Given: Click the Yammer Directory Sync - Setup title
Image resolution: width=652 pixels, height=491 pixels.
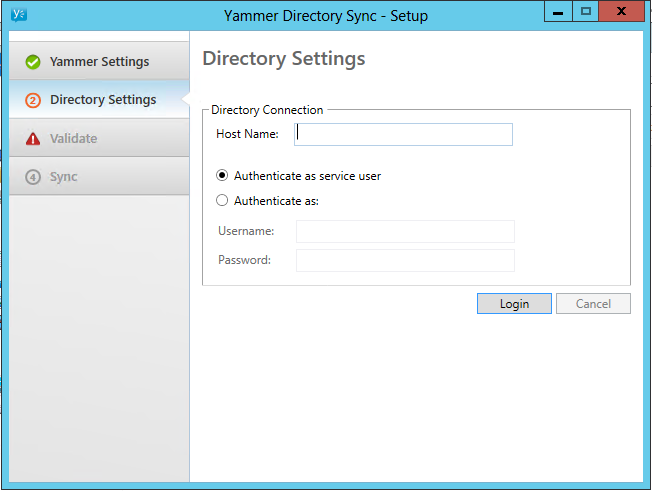Looking at the screenshot, I should [326, 16].
